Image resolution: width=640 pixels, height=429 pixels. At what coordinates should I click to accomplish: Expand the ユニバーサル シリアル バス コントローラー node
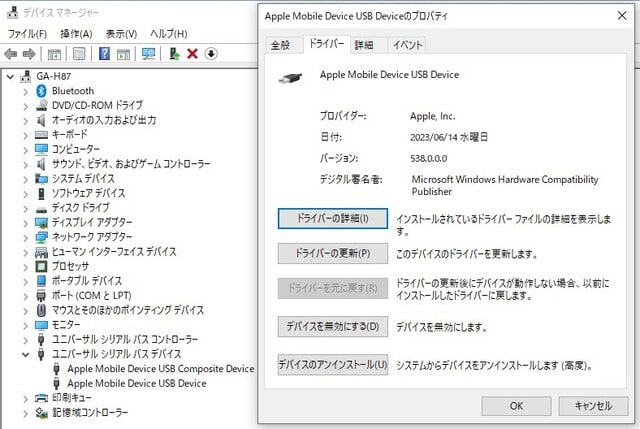(x=26, y=340)
